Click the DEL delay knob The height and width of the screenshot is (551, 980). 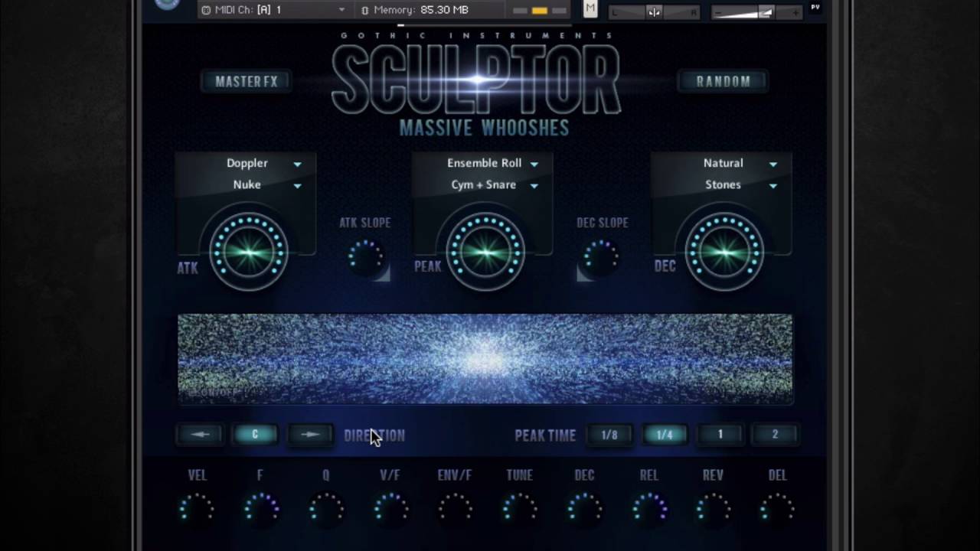(x=777, y=507)
